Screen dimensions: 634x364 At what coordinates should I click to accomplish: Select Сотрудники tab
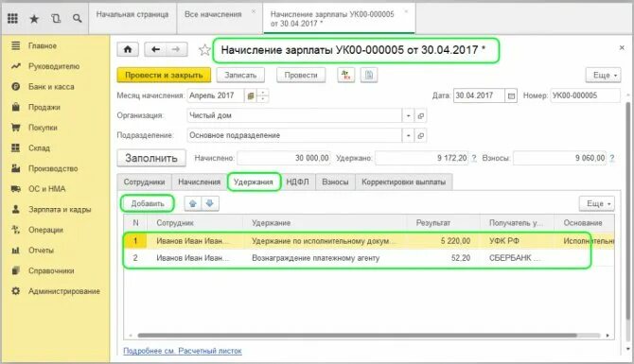click(145, 182)
